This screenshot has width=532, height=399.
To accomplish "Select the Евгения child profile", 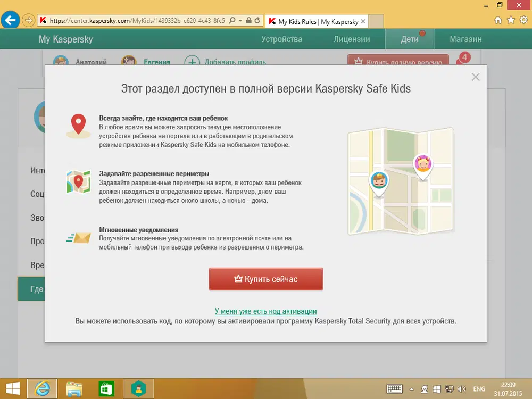I will pyautogui.click(x=146, y=61).
